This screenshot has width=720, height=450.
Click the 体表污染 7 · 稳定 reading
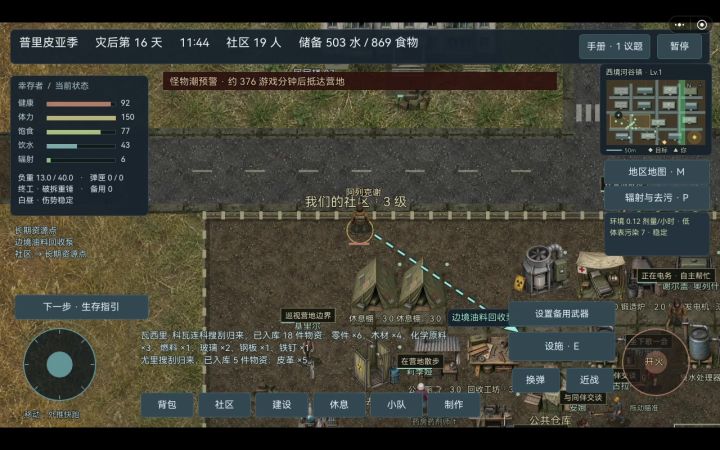click(x=638, y=233)
